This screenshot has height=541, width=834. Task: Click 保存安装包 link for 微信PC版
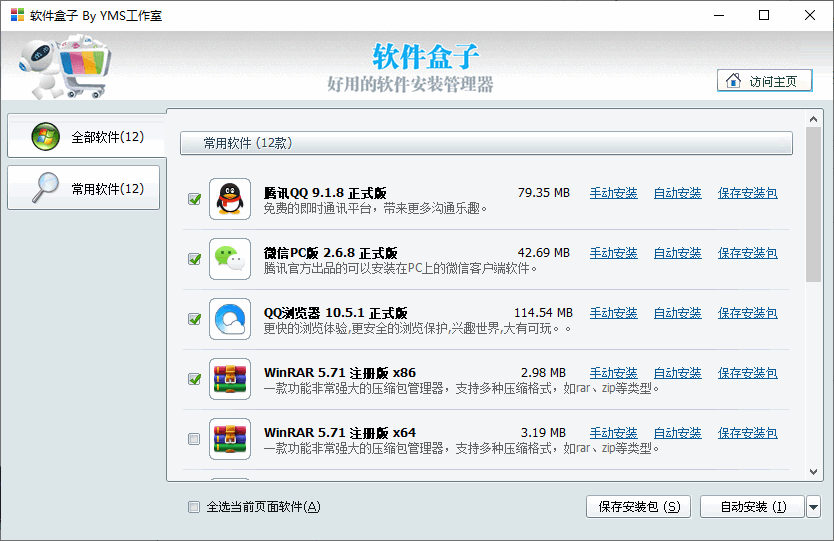[x=747, y=253]
